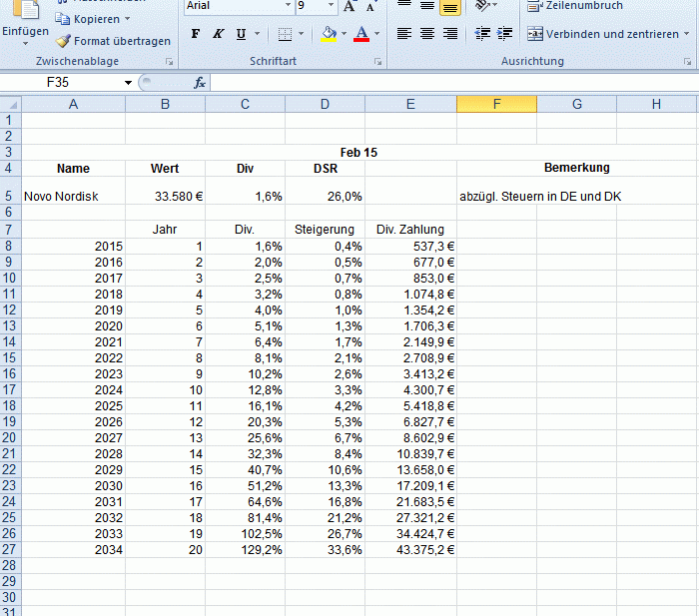This screenshot has height=616, width=699.
Task: Toggle underline formatting (U)
Action: tap(242, 34)
